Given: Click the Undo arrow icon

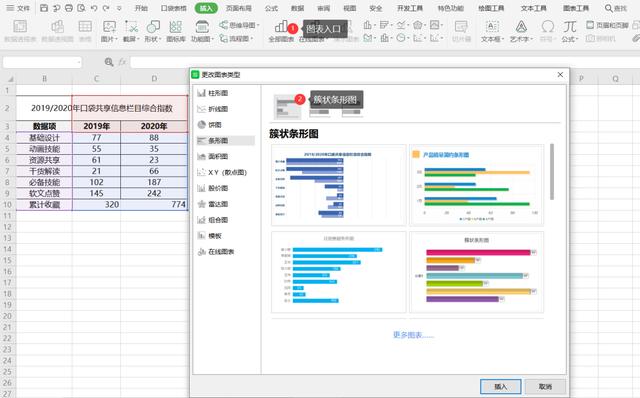Looking at the screenshot, I should 94,8.
